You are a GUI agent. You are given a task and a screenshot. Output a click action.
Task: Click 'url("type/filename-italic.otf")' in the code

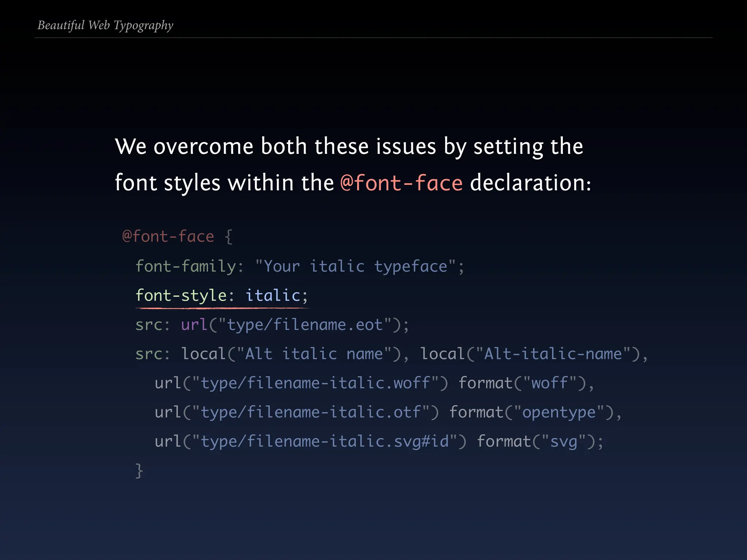coord(297,412)
